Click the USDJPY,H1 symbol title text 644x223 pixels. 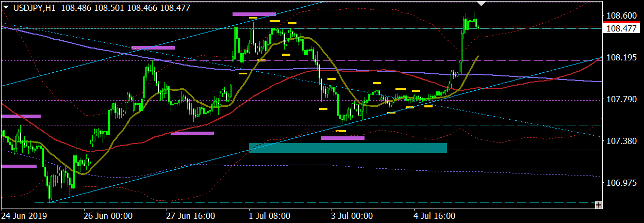34,8
